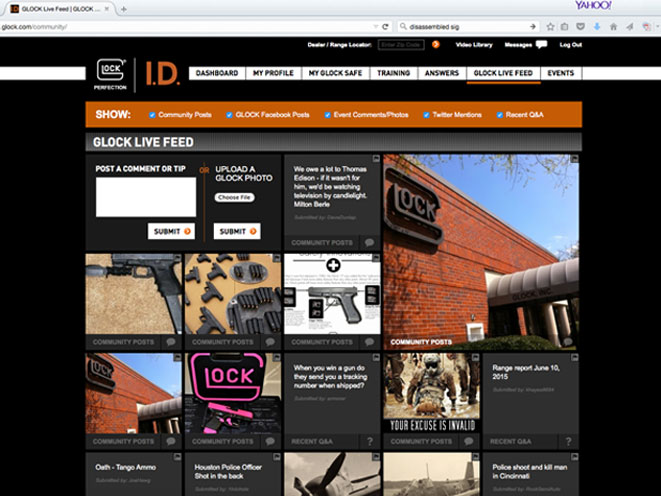
Task: Click comment bubble under pink GLOCK logo post
Action: (270, 441)
